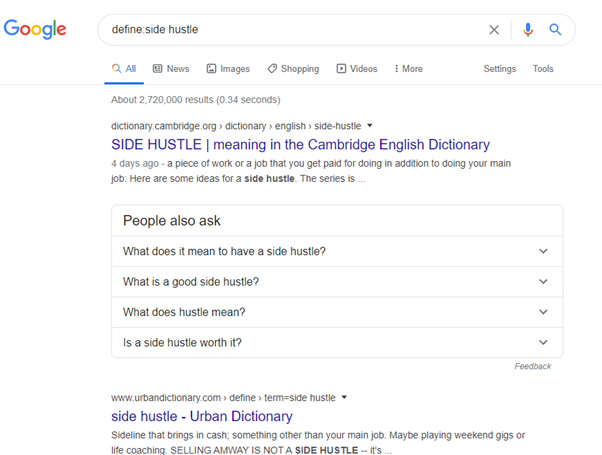Click the Cambridge snippet starting '4 days ago'
Screen dimensions: 602x455
click(311, 171)
